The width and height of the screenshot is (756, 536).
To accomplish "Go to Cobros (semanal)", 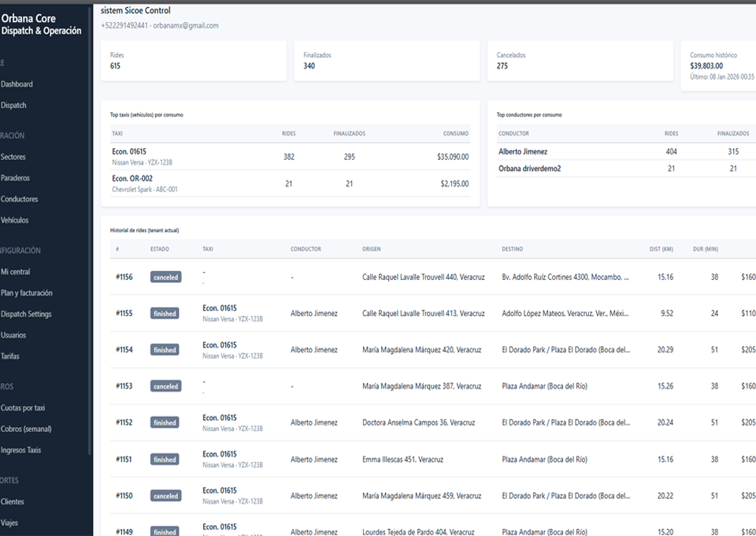I will point(26,430).
